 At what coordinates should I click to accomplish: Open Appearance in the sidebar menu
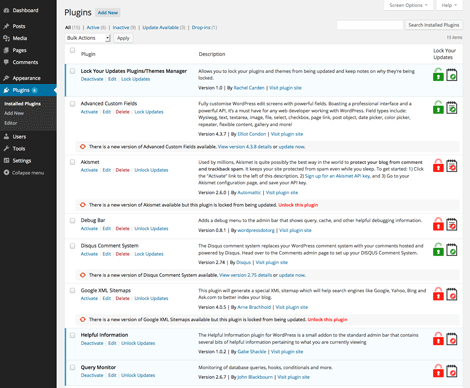click(x=26, y=78)
